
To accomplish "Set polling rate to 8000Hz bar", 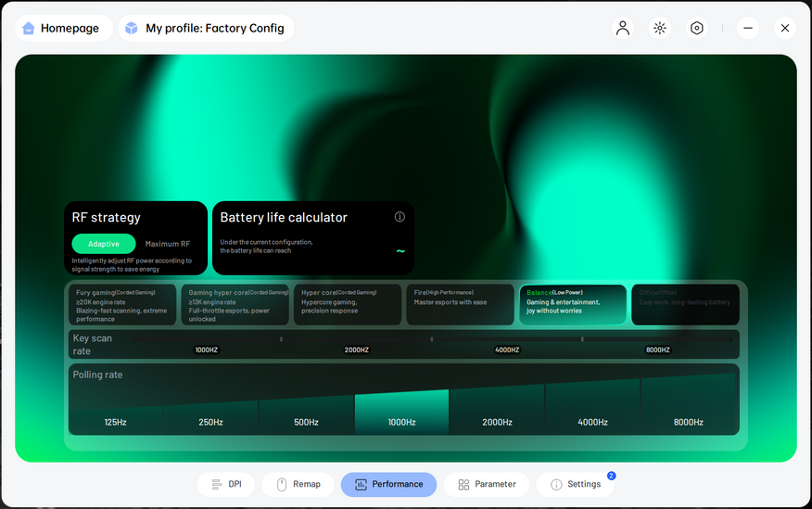I will click(x=688, y=404).
